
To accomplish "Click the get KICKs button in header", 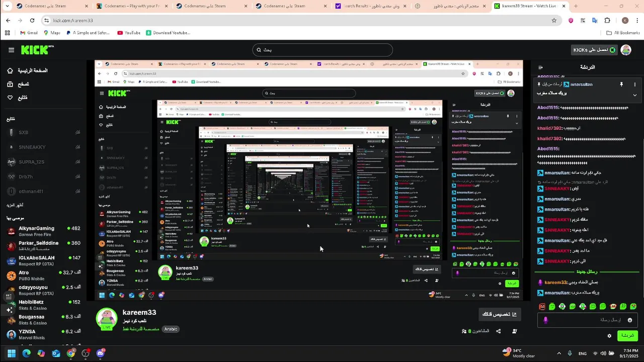I will (594, 50).
